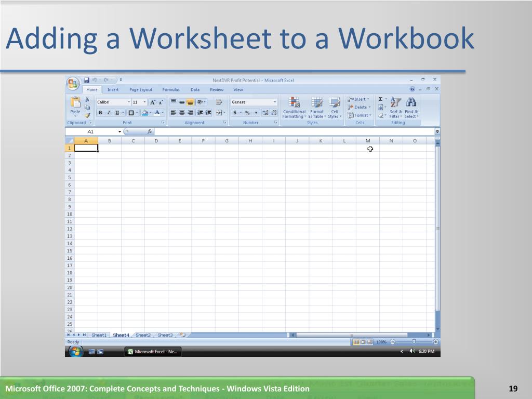Open the Calibri font name dropdown
The image size is (532, 399).
point(129,102)
